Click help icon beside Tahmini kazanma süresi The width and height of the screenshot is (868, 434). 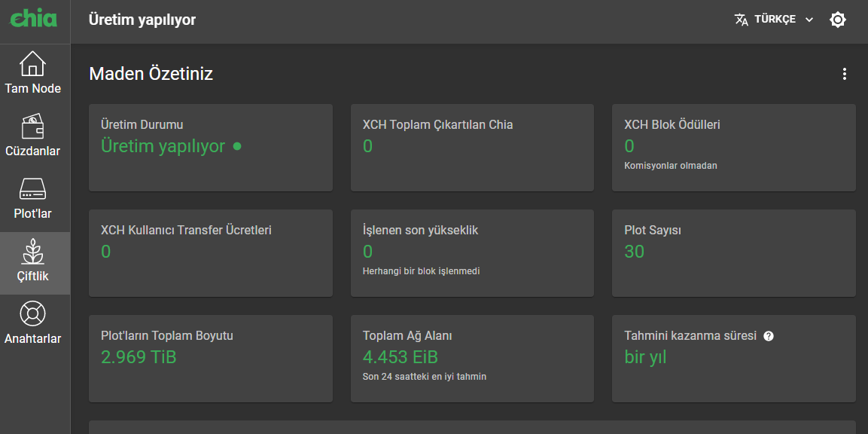[769, 336]
